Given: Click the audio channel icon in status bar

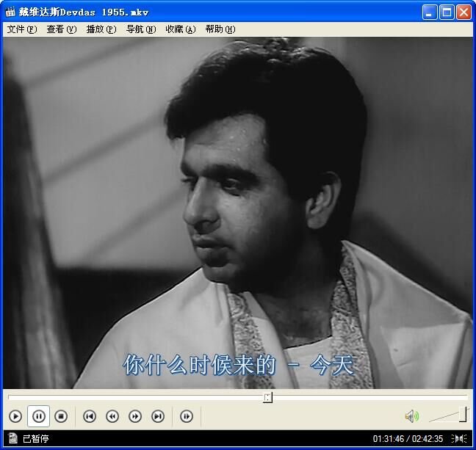Looking at the screenshot, I should click(459, 439).
